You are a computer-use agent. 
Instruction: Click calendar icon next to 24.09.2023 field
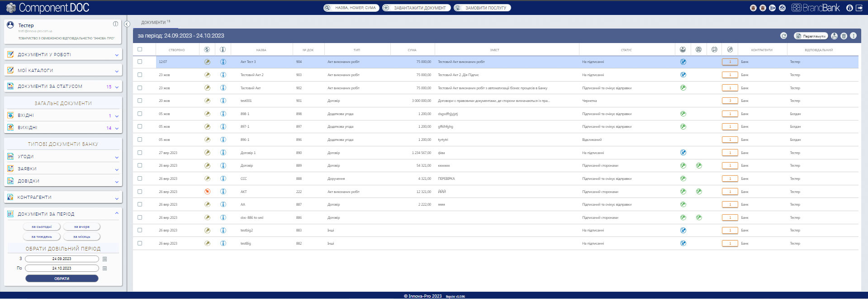click(x=105, y=259)
